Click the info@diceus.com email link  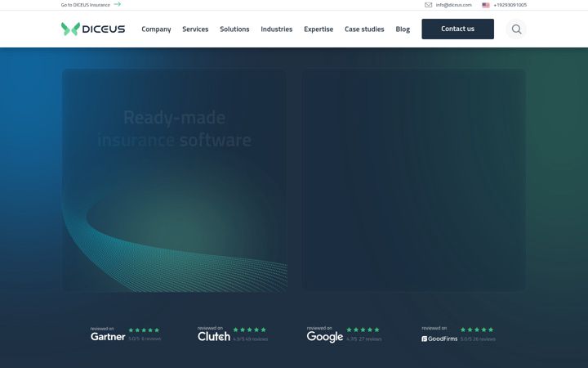(x=453, y=5)
